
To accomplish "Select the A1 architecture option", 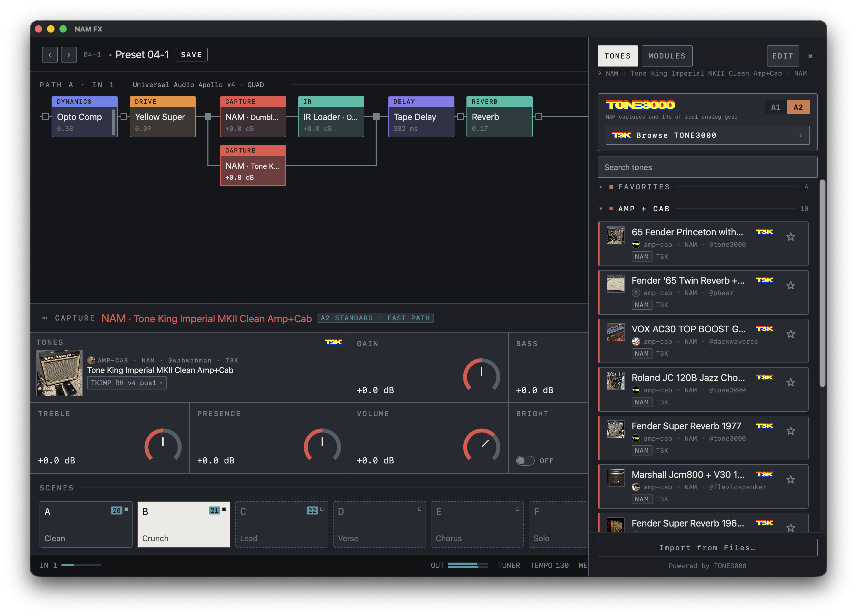I will click(775, 107).
